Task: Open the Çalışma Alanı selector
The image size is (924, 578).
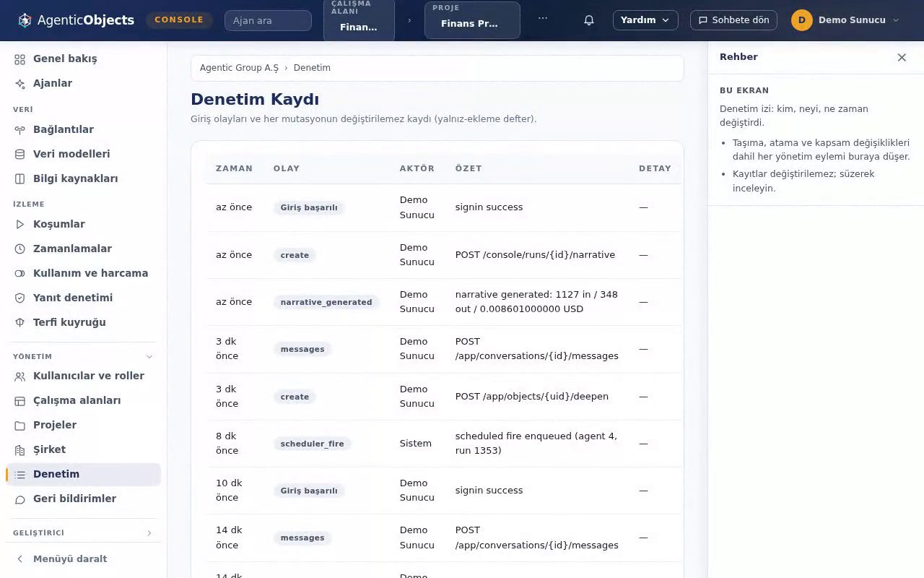Action: point(359,20)
